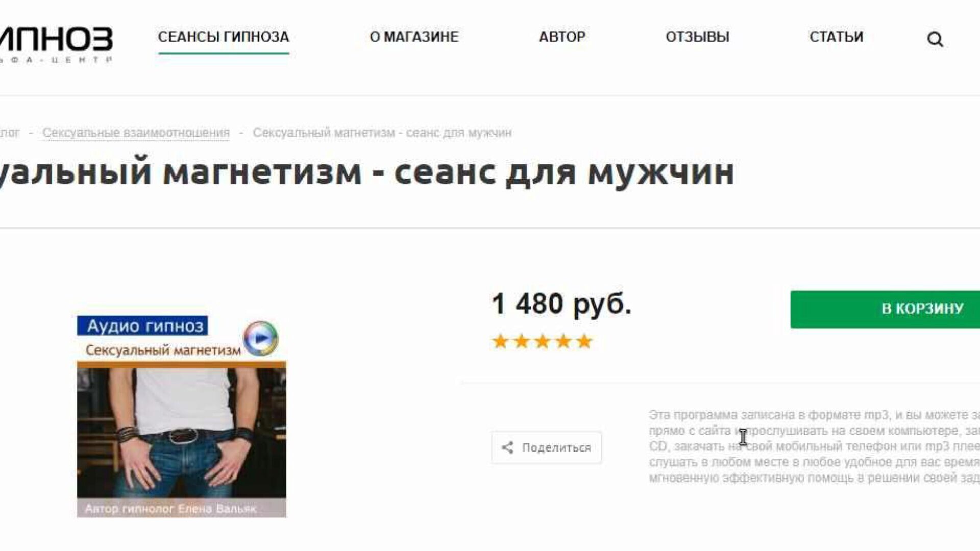
Task: Open the Сеансы гипноза menu item
Action: coord(224,37)
